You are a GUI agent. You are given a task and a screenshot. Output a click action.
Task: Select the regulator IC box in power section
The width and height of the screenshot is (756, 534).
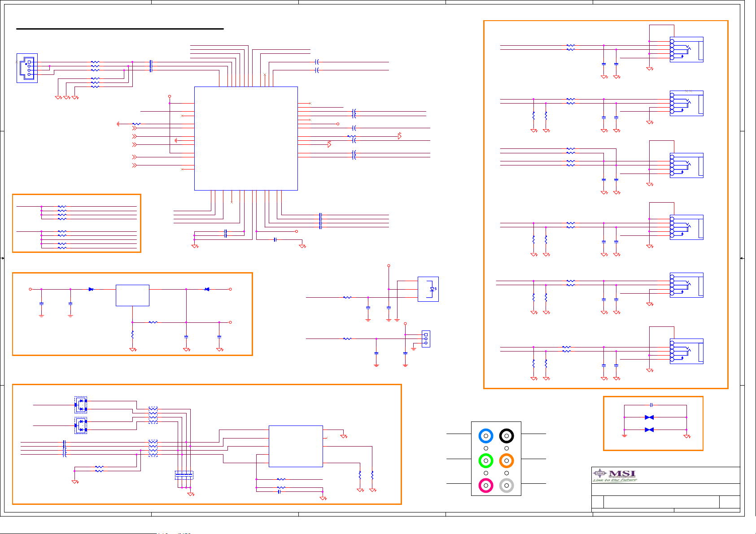tap(132, 295)
